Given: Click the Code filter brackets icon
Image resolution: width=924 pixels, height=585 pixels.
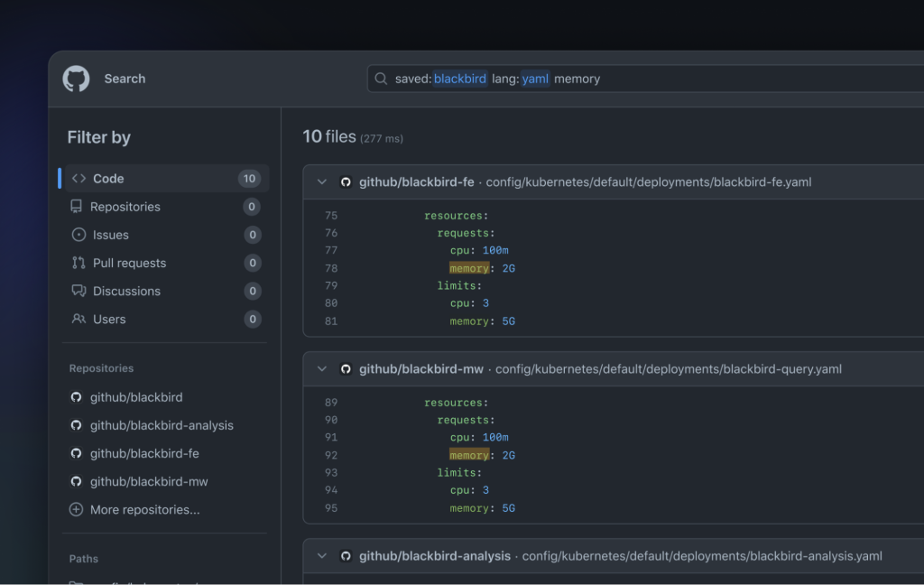Looking at the screenshot, I should 79,179.
